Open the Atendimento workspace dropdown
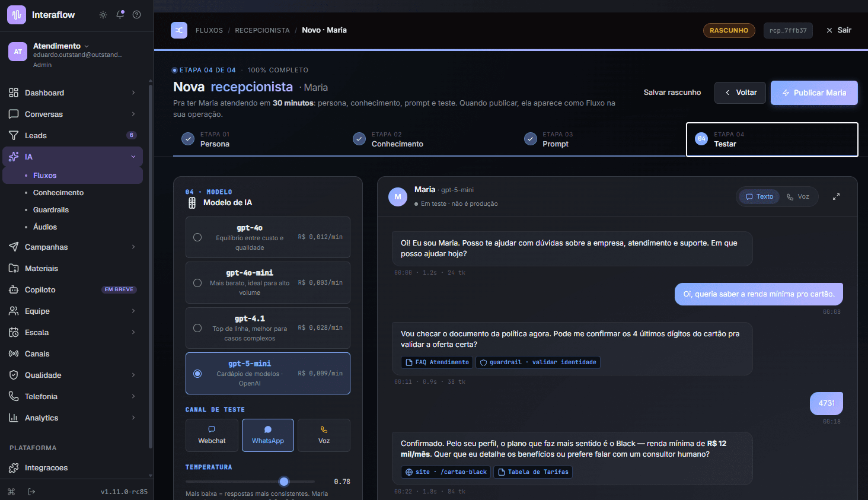The width and height of the screenshot is (868, 500). pyautogui.click(x=87, y=46)
